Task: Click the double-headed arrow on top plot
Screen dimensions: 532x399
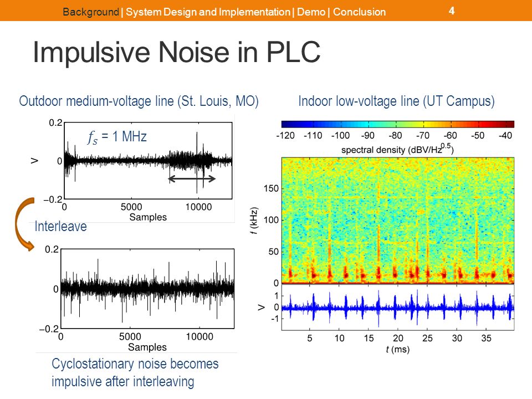Action: (x=192, y=178)
